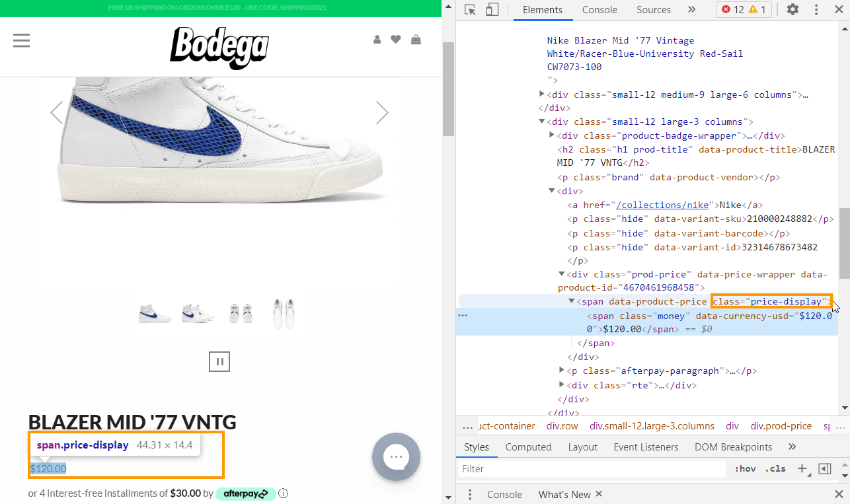Open the hamburger navigation menu

click(22, 40)
